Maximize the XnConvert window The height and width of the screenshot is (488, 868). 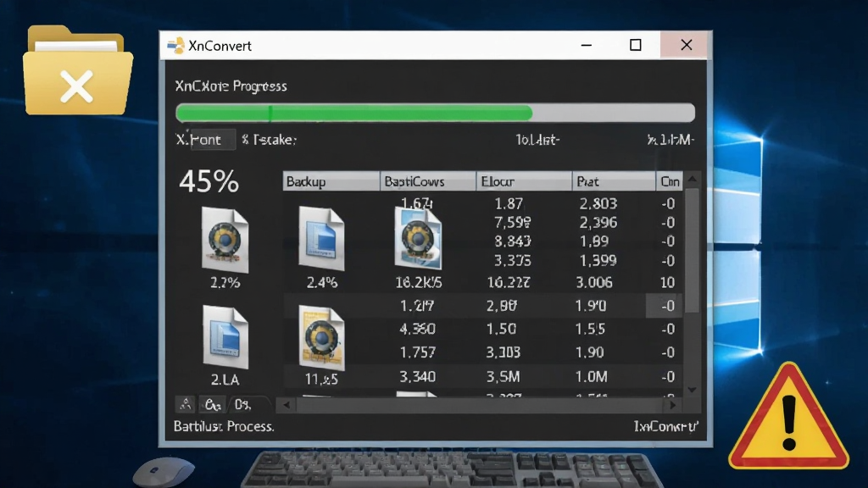636,46
